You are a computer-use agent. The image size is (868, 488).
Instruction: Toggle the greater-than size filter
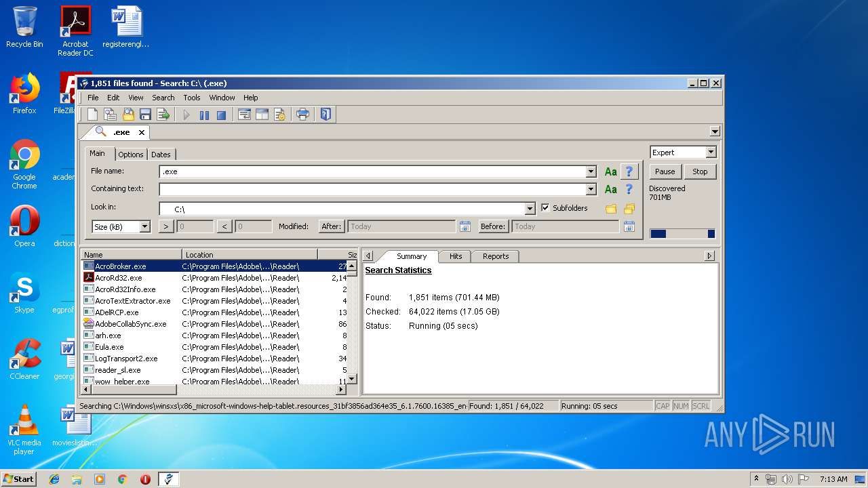point(166,226)
